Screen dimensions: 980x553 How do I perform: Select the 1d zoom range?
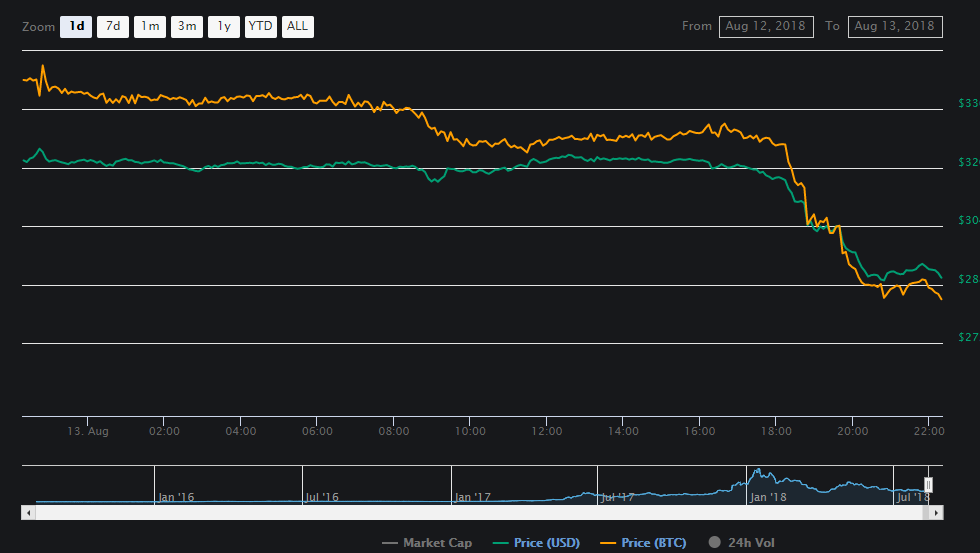pyautogui.click(x=76, y=27)
